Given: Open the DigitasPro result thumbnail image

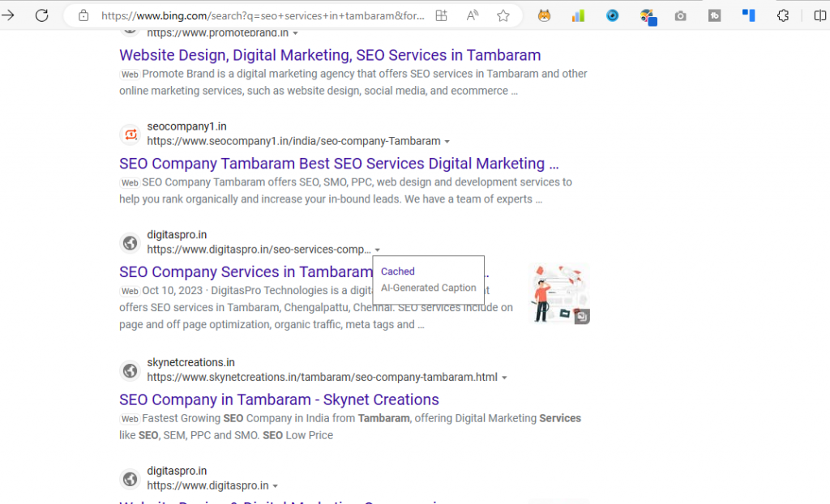Looking at the screenshot, I should click(559, 293).
